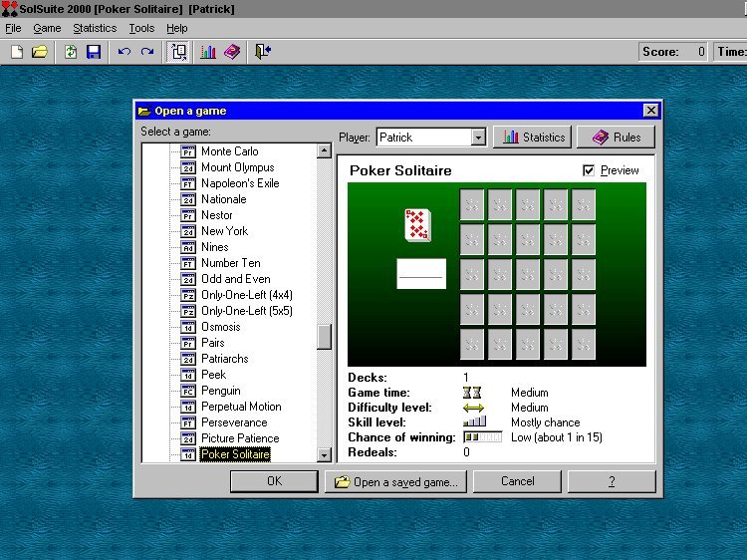Click the game list scrollbar thumb
Viewport: 747px width, 560px height.
[x=324, y=337]
